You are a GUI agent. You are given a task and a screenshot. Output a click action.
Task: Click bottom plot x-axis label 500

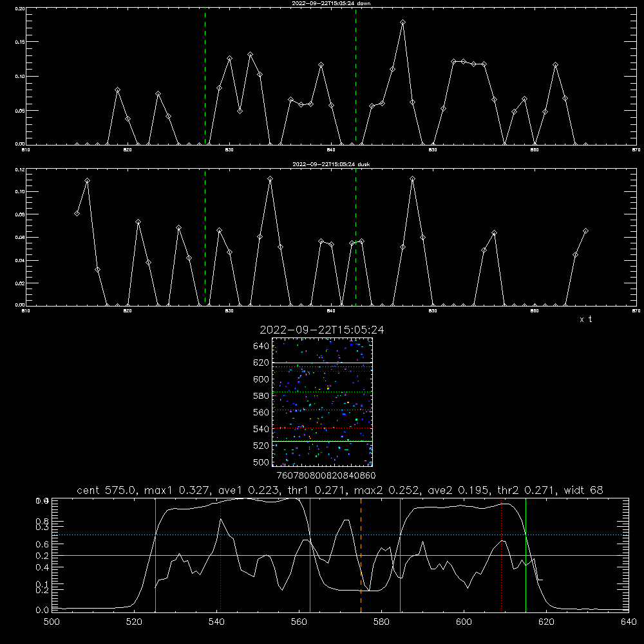click(52, 622)
